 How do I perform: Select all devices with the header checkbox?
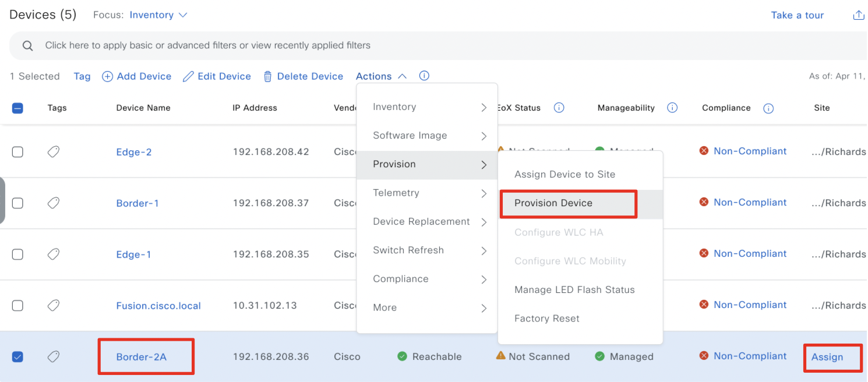17,108
